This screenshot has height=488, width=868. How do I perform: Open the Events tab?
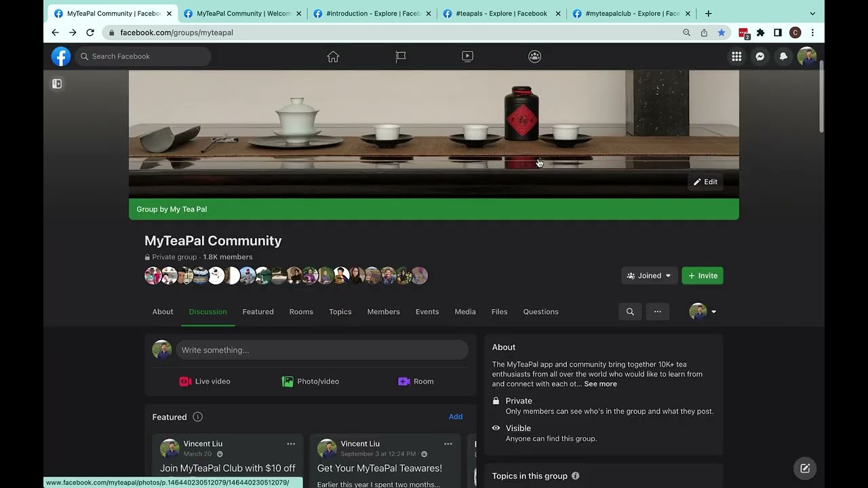point(427,312)
